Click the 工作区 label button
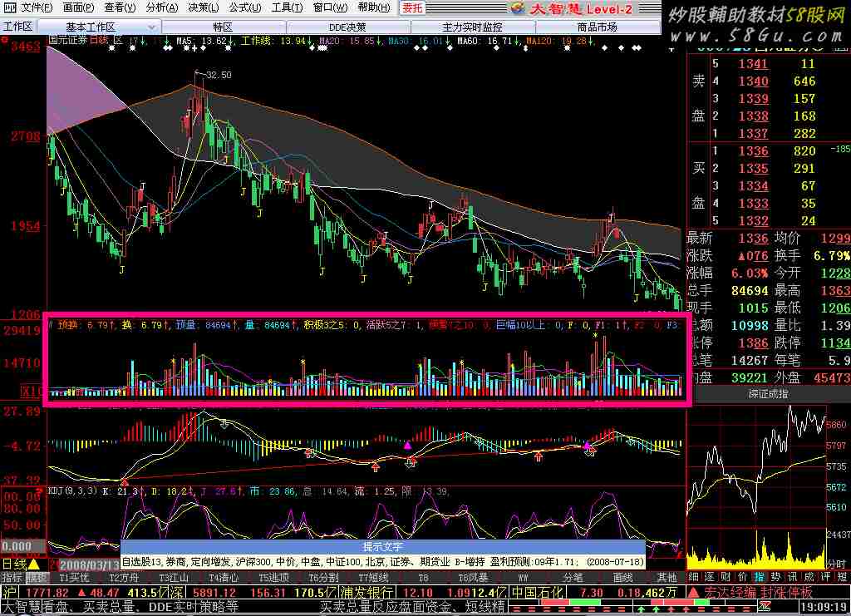 click(x=18, y=27)
